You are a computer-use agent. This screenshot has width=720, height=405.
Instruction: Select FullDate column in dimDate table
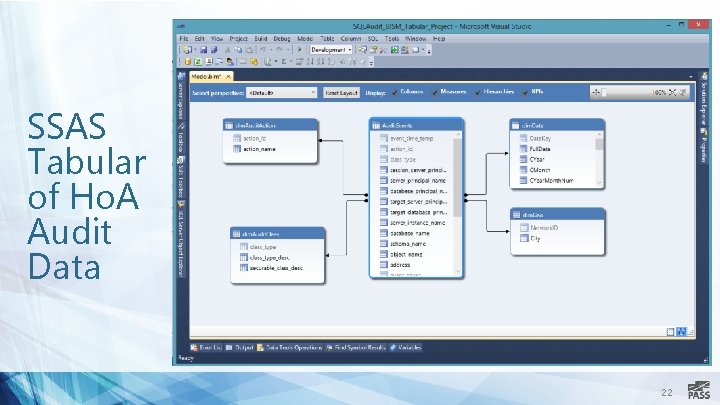click(540, 149)
